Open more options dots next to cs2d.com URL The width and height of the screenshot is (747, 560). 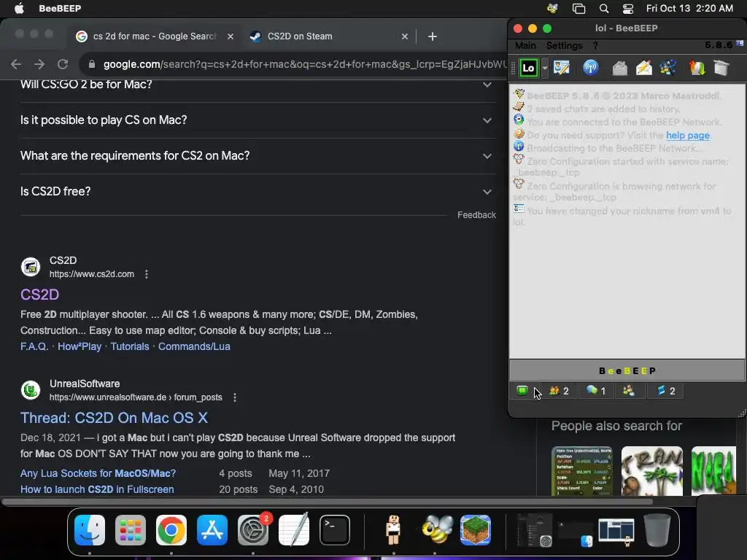146,274
